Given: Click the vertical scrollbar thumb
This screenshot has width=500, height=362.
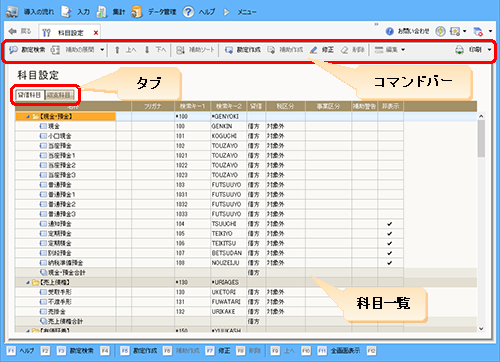Looking at the screenshot, I should [481, 138].
